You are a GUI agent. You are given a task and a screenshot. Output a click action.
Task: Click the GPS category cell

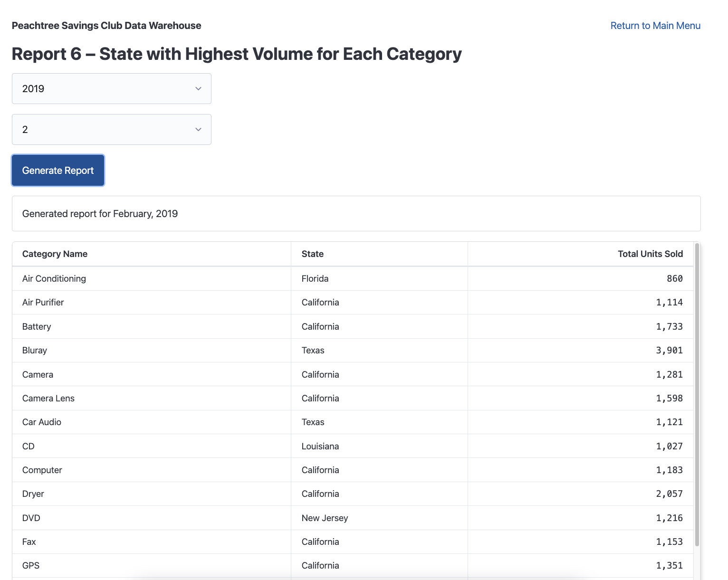31,565
